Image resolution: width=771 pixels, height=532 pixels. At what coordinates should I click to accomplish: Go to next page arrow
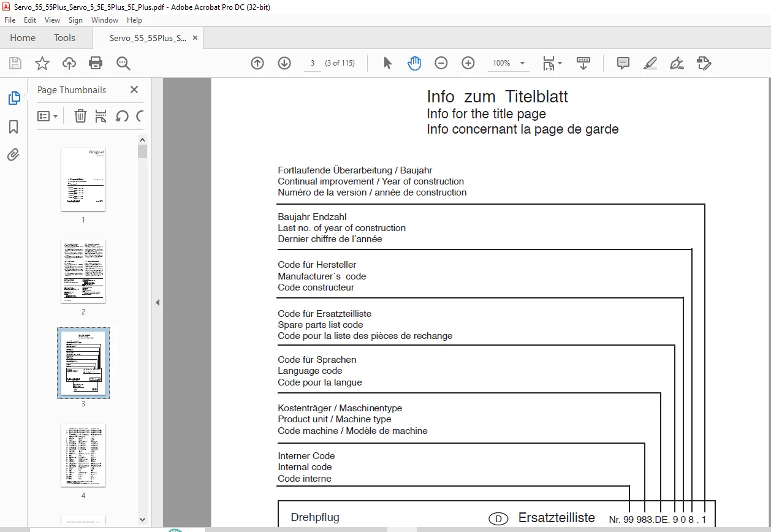284,63
